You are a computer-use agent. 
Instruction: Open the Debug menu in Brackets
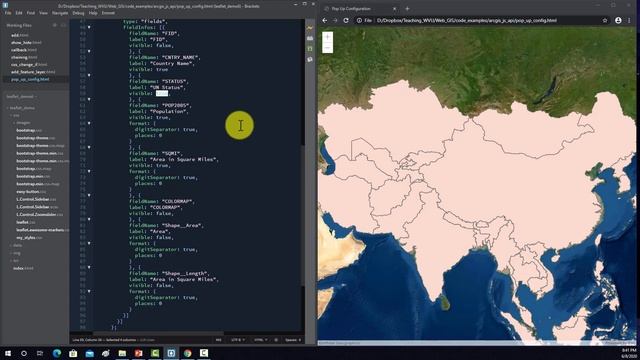78,13
